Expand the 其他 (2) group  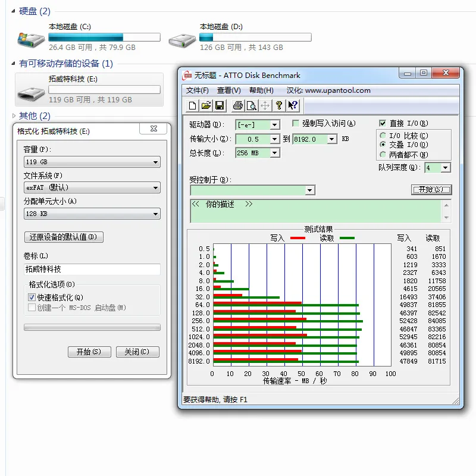click(x=14, y=115)
